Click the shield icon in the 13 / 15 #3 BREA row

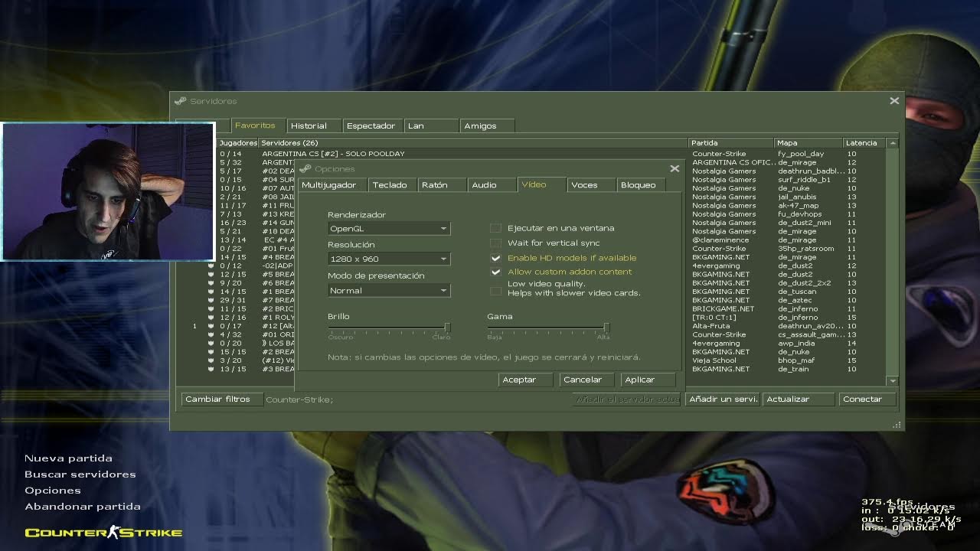click(x=211, y=369)
